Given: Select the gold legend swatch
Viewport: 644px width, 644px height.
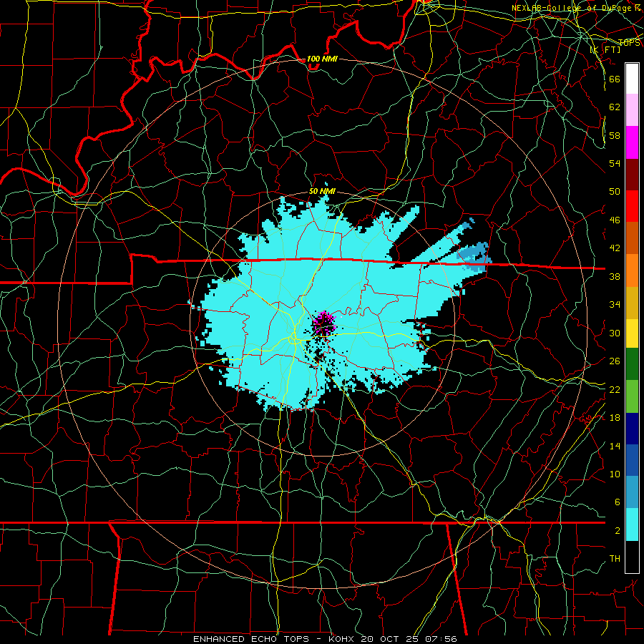Looking at the screenshot, I should [632, 302].
